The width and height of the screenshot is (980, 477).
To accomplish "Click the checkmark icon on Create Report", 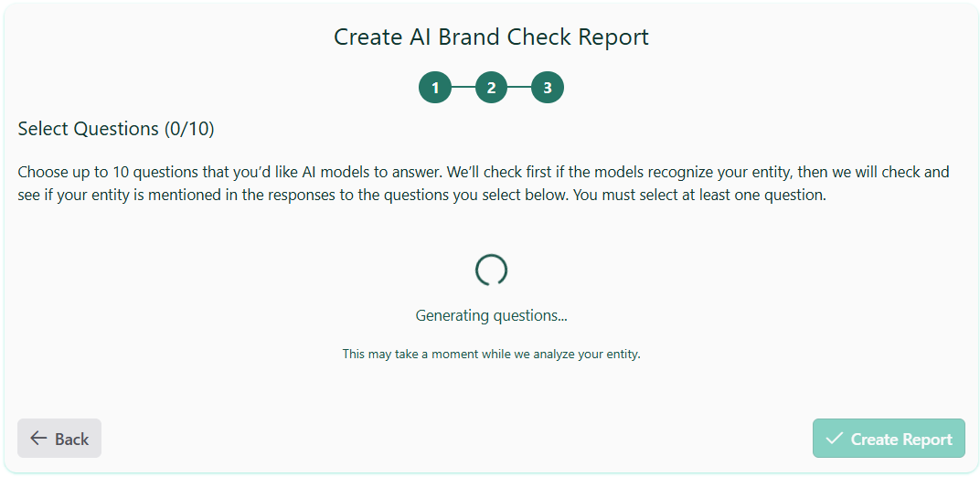I will tap(834, 439).
